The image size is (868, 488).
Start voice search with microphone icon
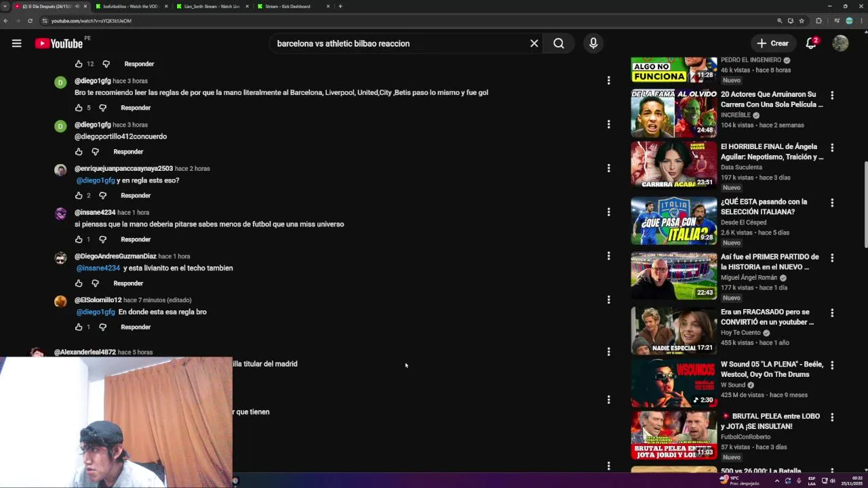(593, 43)
